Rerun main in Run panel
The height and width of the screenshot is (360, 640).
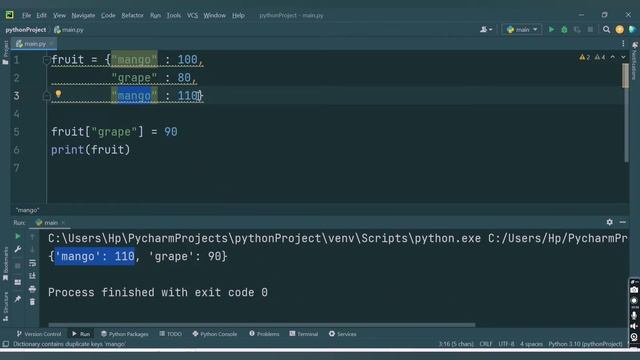point(18,236)
